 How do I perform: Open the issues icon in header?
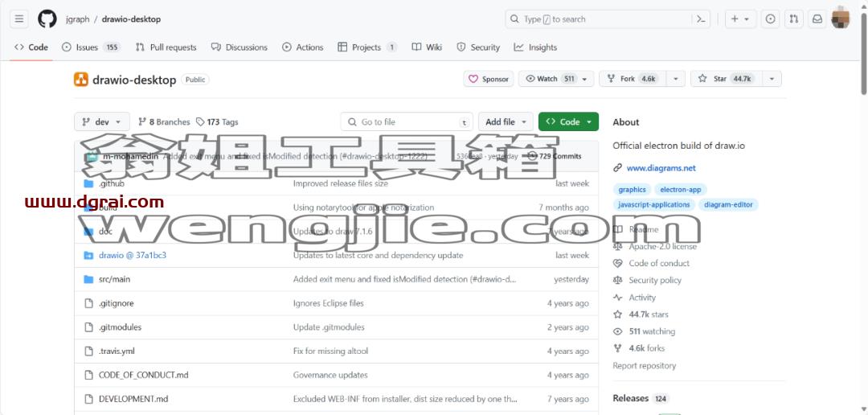(x=770, y=18)
